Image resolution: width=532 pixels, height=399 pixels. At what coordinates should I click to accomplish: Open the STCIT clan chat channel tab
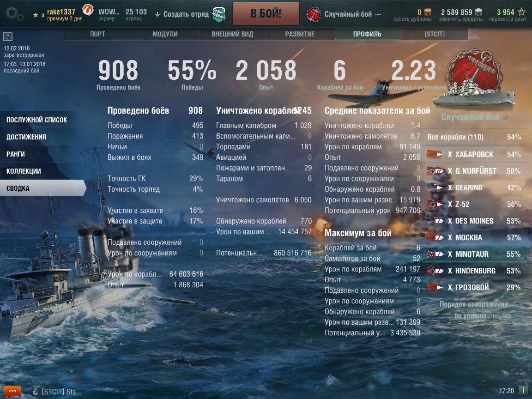(57, 392)
